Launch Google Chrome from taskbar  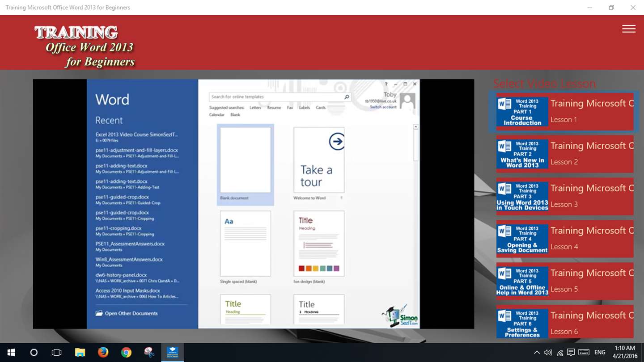pos(126,353)
